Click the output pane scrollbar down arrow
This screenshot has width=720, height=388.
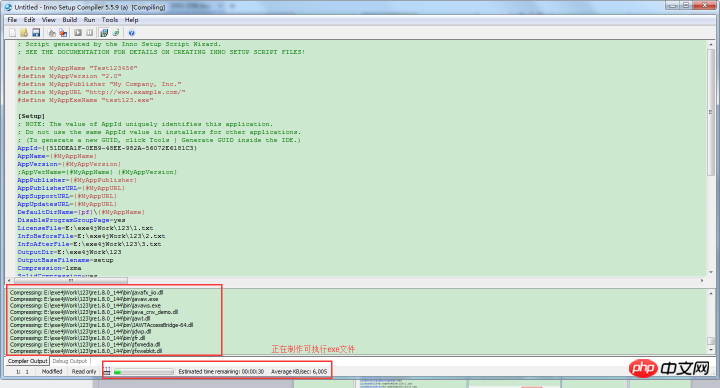711,350
